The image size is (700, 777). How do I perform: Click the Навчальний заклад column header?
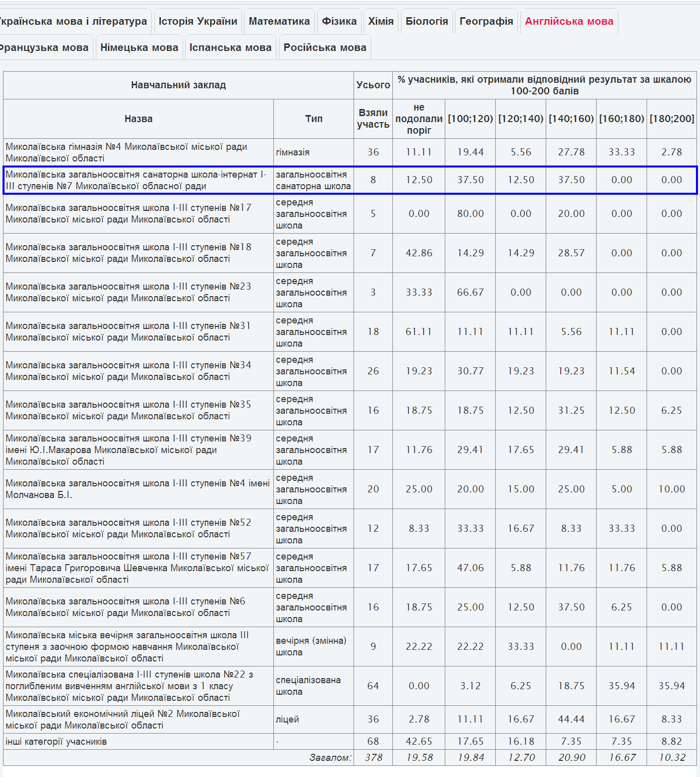click(179, 85)
